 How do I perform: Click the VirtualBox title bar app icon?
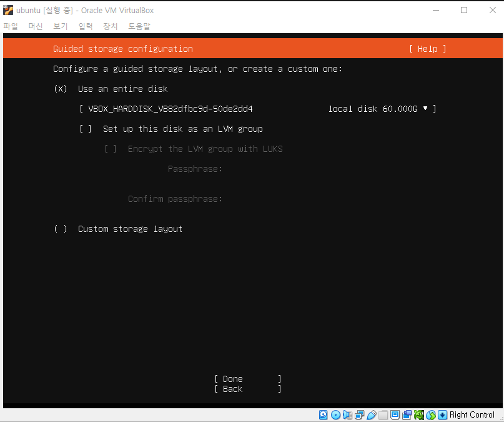[8, 10]
